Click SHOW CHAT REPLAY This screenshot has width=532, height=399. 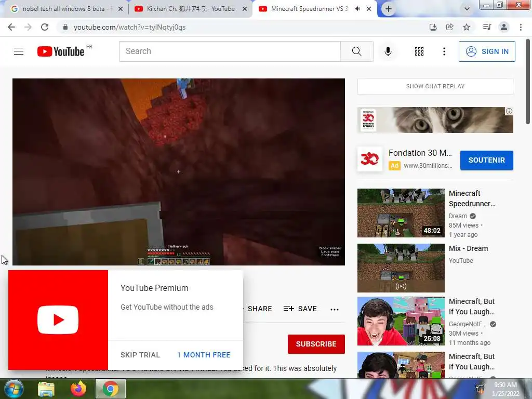435,86
